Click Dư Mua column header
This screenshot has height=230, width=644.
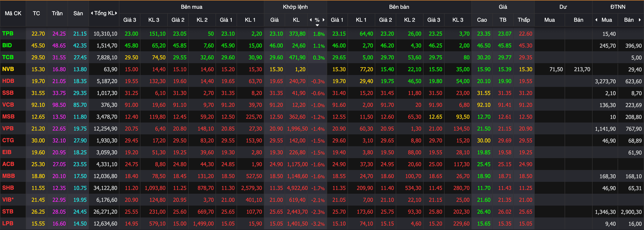[x=549, y=20]
